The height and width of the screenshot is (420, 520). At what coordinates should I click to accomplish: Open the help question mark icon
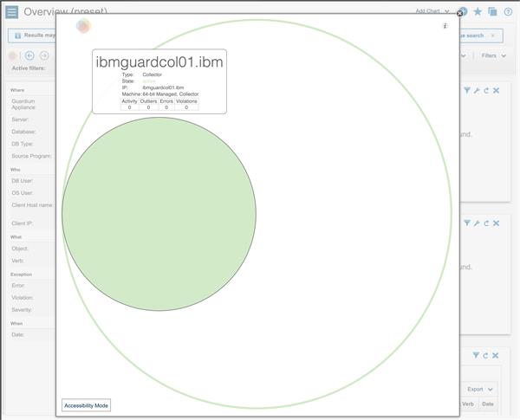pyautogui.click(x=508, y=12)
